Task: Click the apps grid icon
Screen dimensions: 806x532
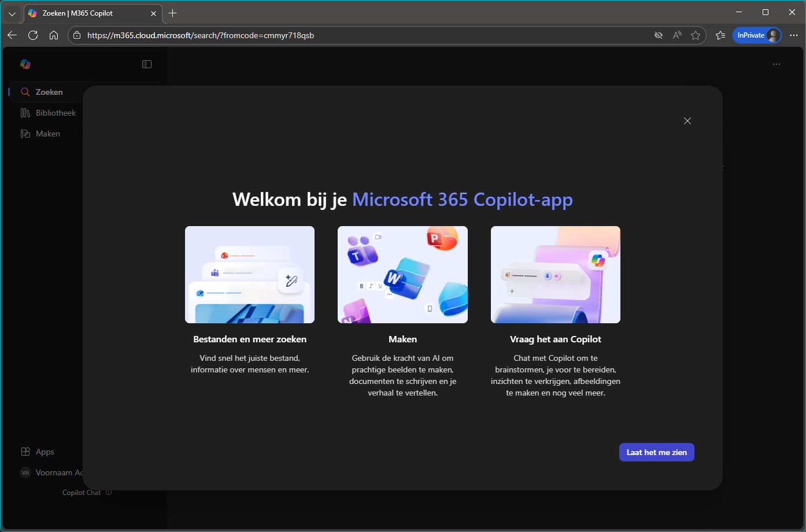Action: click(25, 452)
